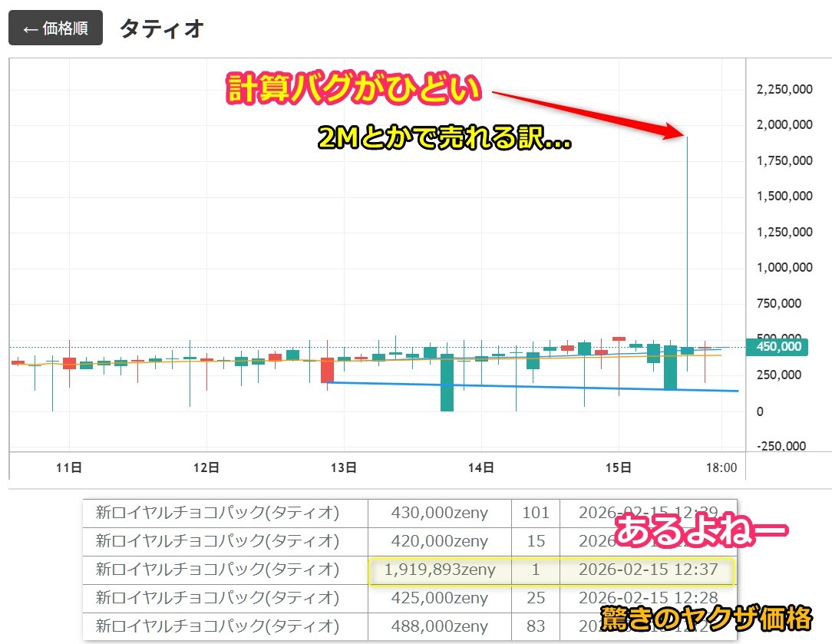Viewport: 832px width, 644px height.
Task: Click the 2026-02-15 12:28 timestamp cell
Action: coord(648,598)
